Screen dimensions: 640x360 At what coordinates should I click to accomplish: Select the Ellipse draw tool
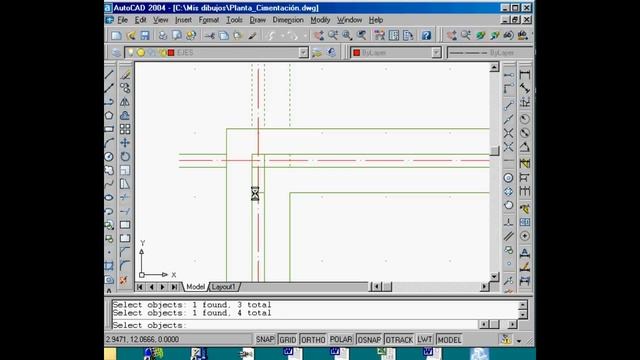tap(109, 198)
